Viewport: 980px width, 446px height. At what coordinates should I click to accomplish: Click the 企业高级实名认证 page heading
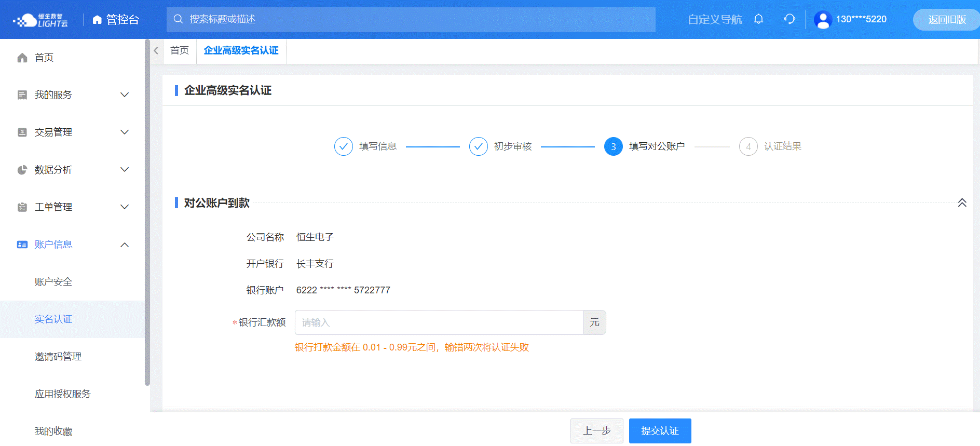[x=228, y=90]
